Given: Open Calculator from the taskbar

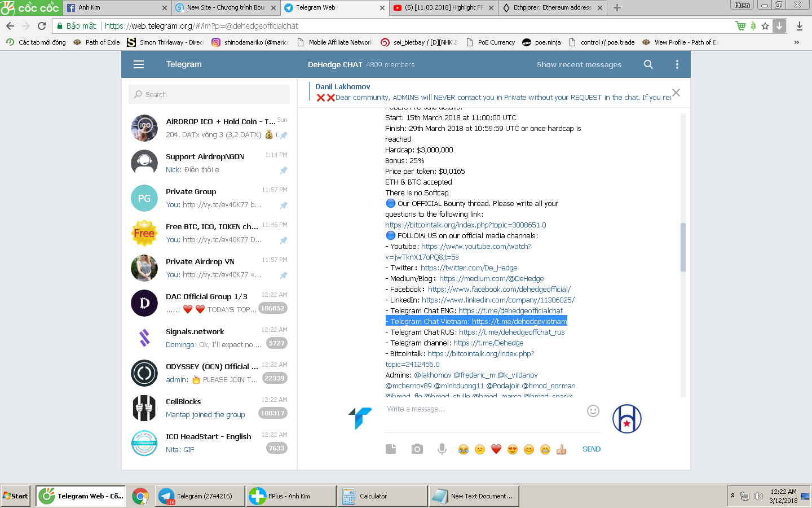Looking at the screenshot, I should click(x=382, y=496).
